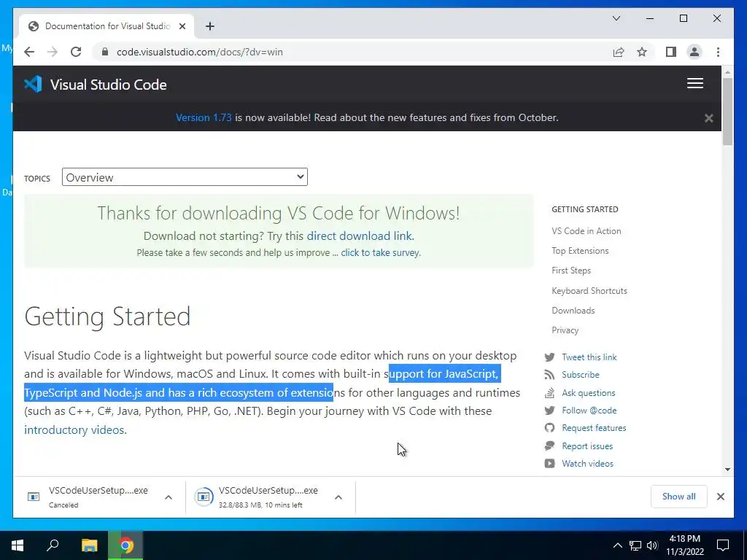Image resolution: width=747 pixels, height=560 pixels.
Task: Click the take survey link
Action: (x=379, y=253)
